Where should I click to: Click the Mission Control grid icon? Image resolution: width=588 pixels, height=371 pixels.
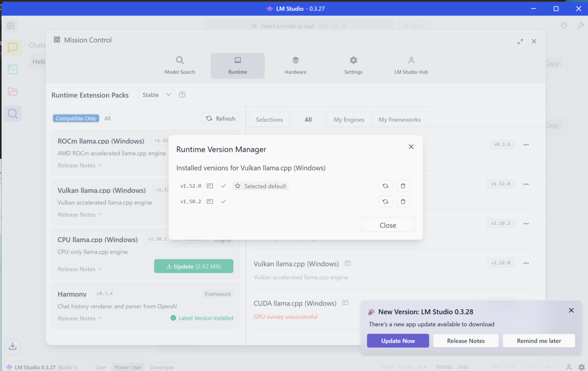click(x=57, y=40)
